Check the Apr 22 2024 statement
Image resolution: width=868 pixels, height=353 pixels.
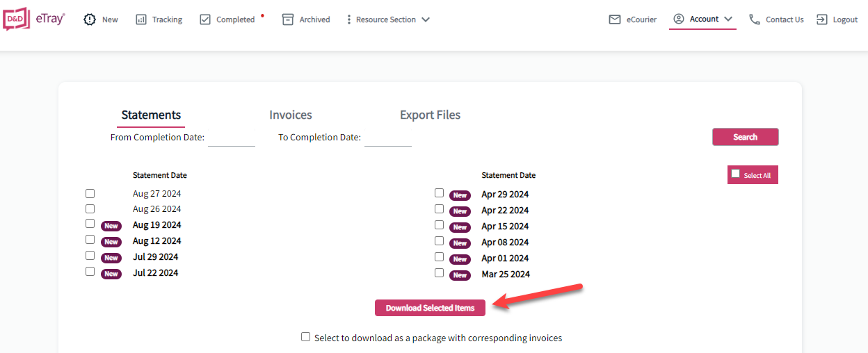[x=439, y=209]
